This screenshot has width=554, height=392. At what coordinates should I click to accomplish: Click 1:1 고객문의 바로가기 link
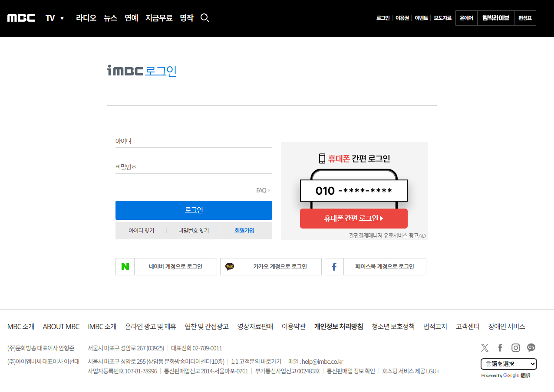coord(256,362)
